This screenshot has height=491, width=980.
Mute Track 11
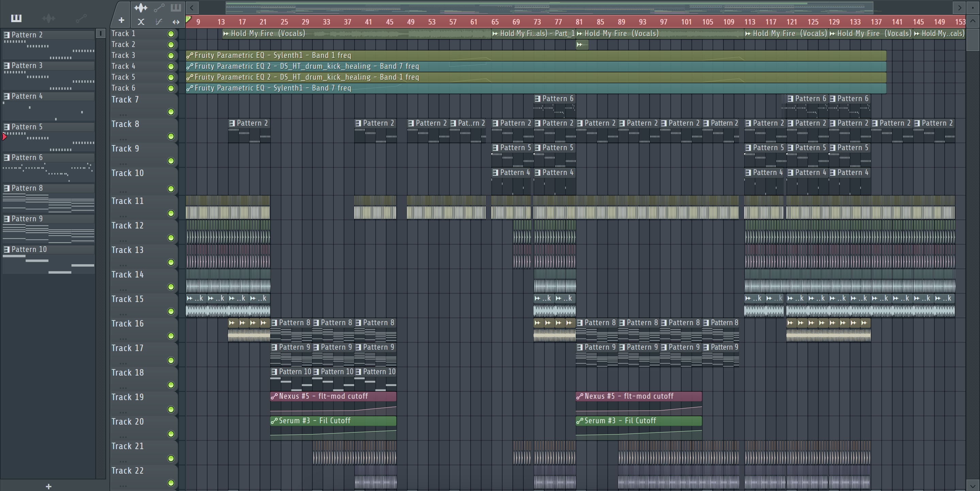click(x=171, y=213)
